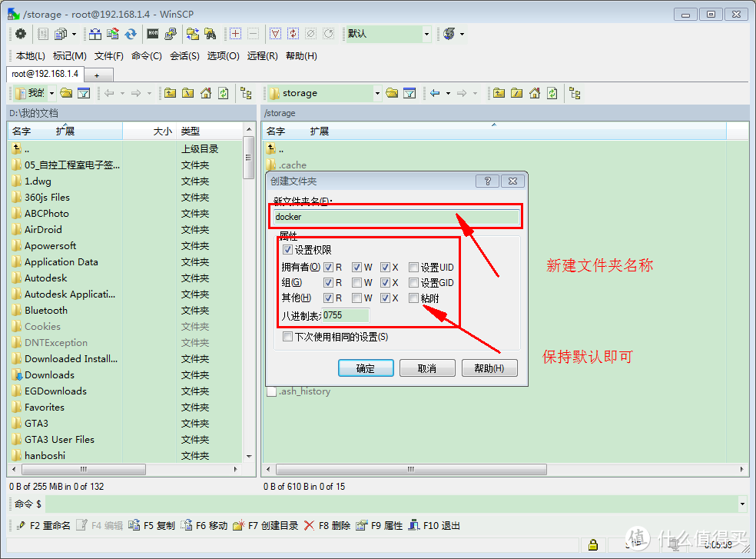Image resolution: width=756 pixels, height=559 pixels.
Task: Add a new session tab
Action: tap(98, 75)
